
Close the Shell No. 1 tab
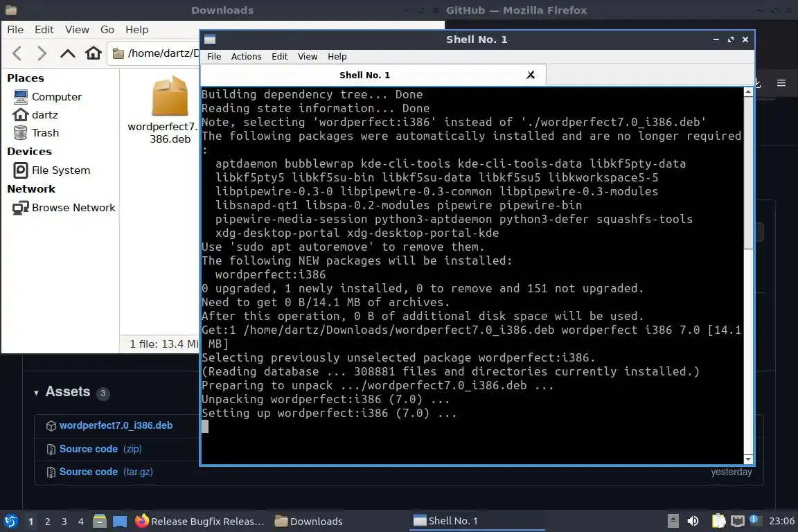531,76
